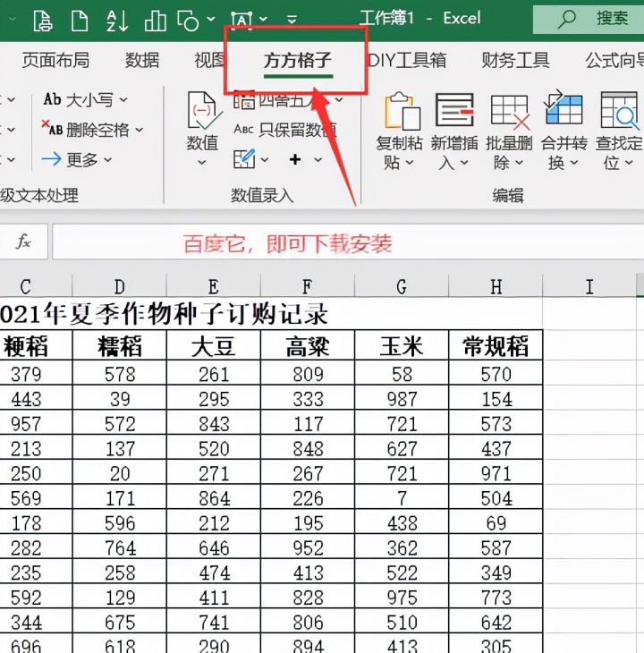Screen dimensions: 644x653
Task: Open the 数据 tab
Action: (x=142, y=61)
